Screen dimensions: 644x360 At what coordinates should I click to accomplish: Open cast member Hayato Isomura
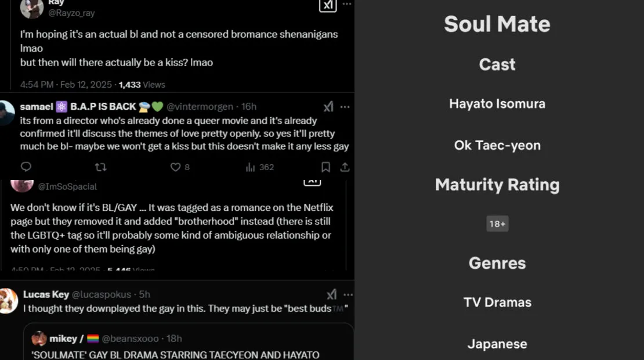click(497, 104)
